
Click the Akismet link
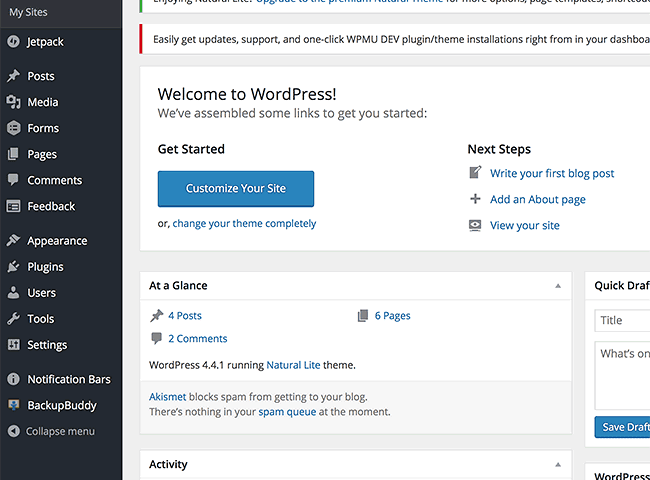click(x=167, y=397)
